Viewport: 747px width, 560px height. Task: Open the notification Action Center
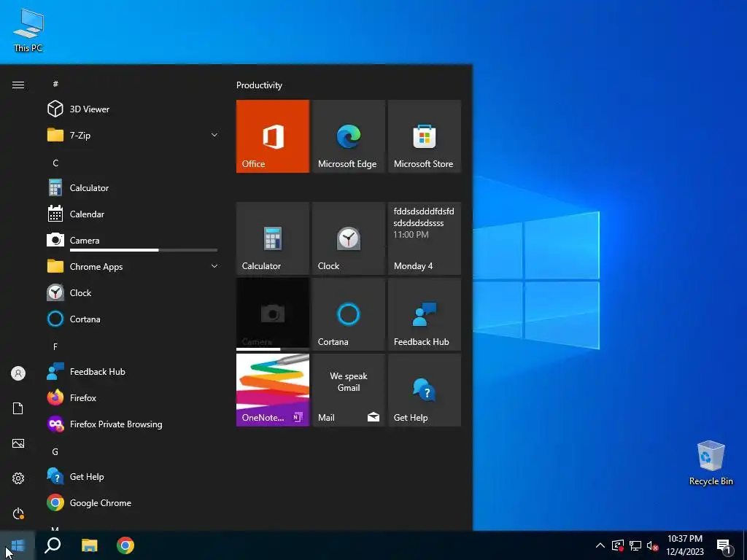(x=724, y=545)
